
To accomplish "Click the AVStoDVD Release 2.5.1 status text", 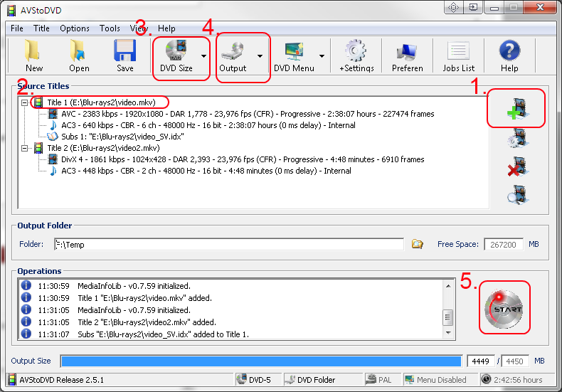I will (x=62, y=380).
